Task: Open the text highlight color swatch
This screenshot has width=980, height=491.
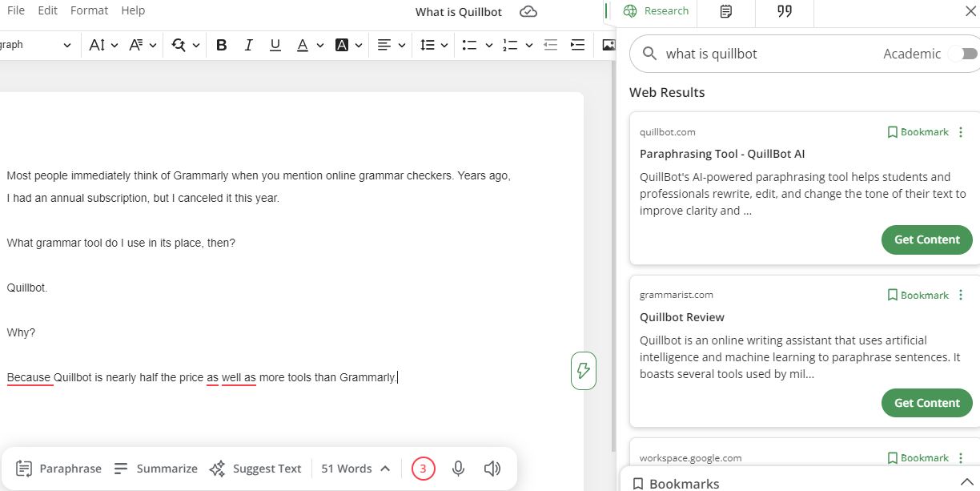Action: tap(342, 45)
